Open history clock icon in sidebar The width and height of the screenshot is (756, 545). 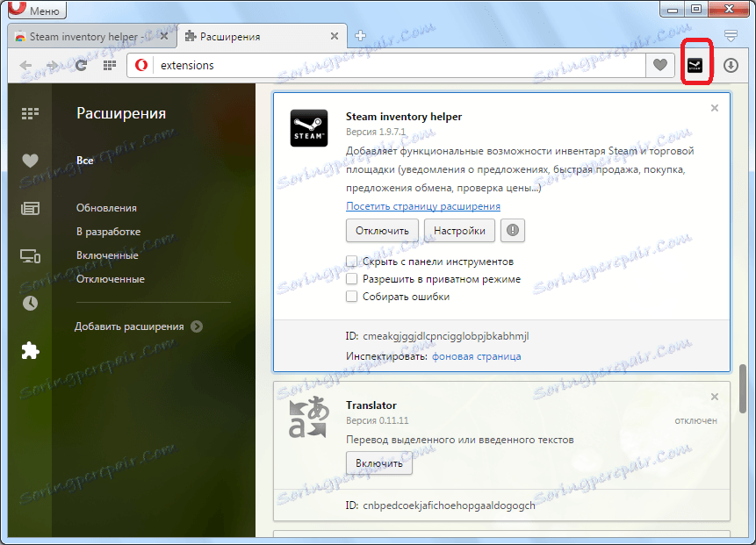30,303
